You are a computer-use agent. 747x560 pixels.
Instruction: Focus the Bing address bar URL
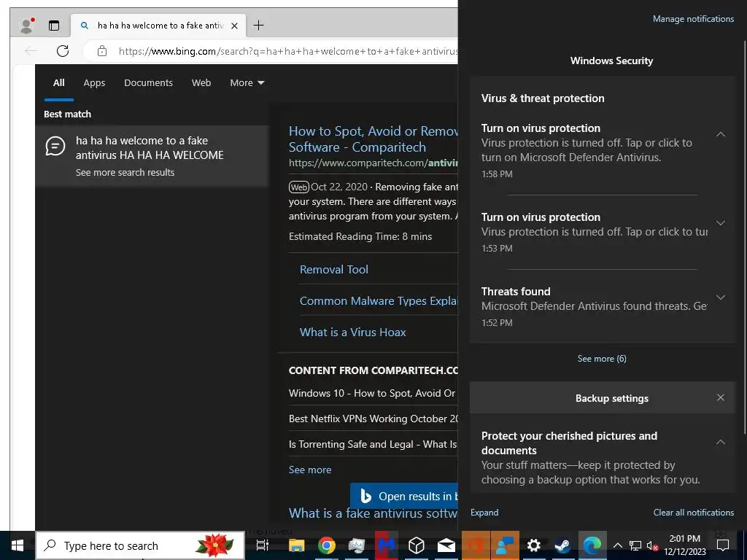click(287, 51)
